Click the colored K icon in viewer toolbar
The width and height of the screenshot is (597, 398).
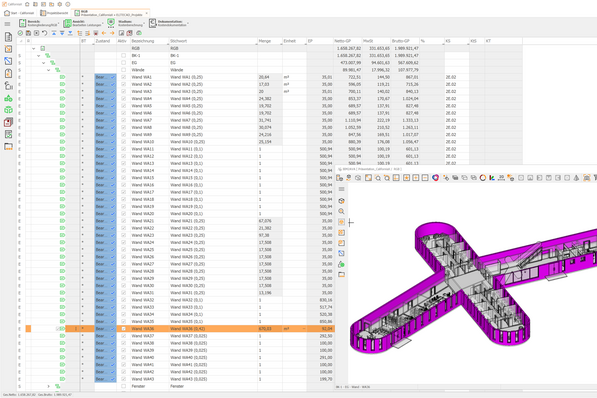coord(492,178)
